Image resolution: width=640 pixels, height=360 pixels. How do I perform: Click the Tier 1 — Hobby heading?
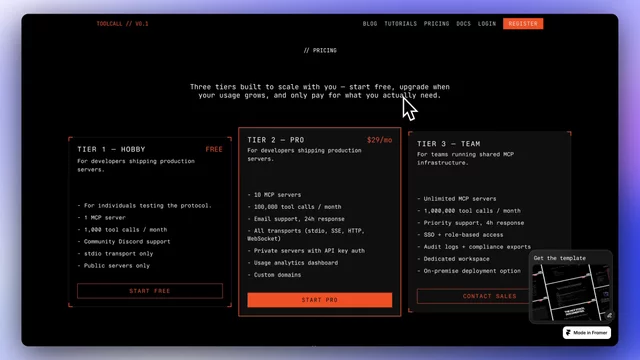pyautogui.click(x=111, y=149)
